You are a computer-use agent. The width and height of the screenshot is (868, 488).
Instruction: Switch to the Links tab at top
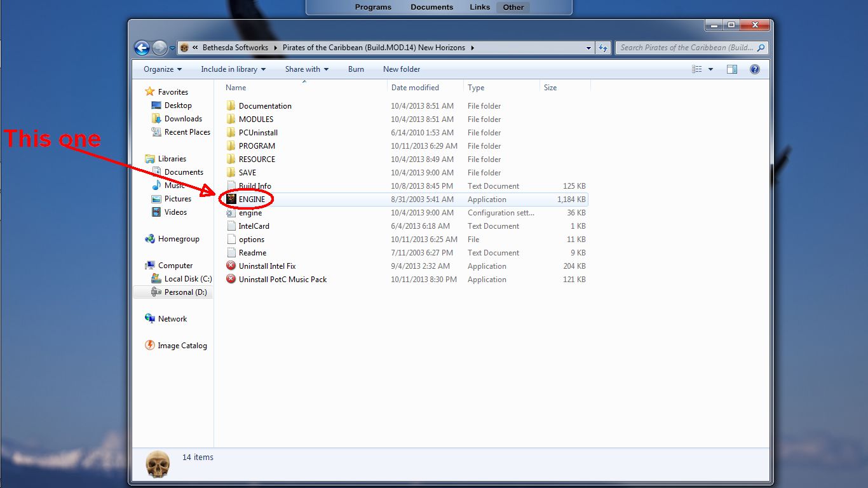pyautogui.click(x=480, y=8)
